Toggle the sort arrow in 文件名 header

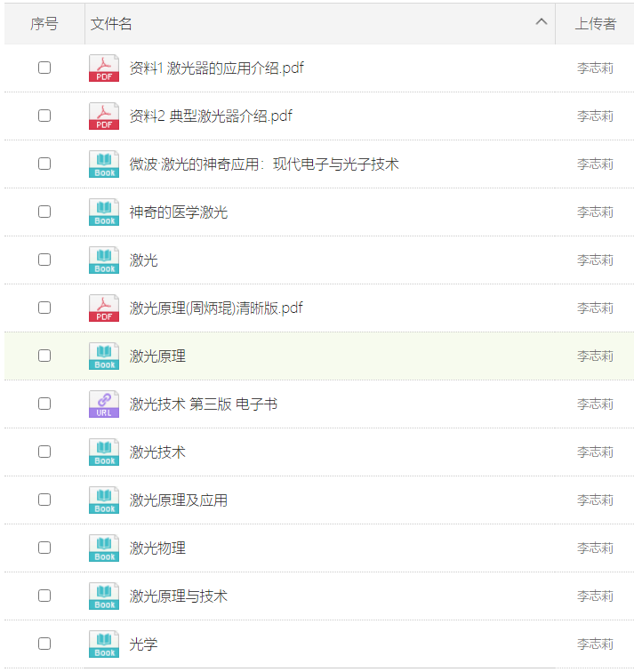pyautogui.click(x=542, y=22)
